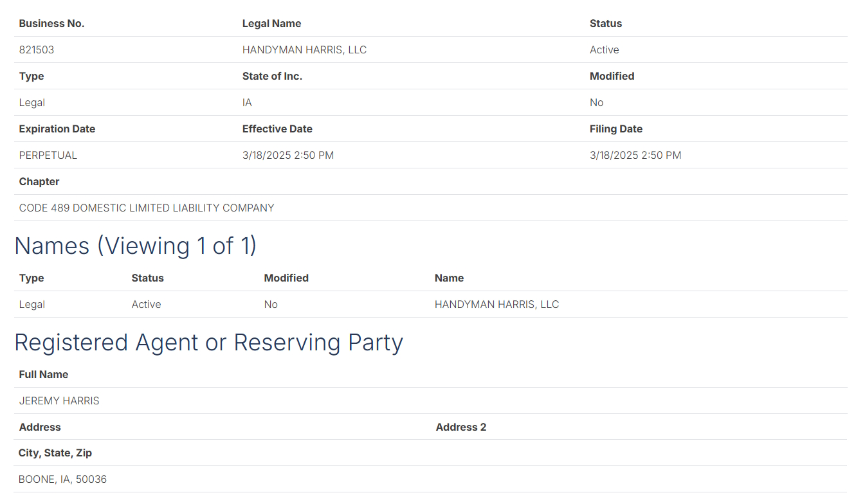
Task: Click the BOONE, IA, 50036 value
Action: (63, 479)
